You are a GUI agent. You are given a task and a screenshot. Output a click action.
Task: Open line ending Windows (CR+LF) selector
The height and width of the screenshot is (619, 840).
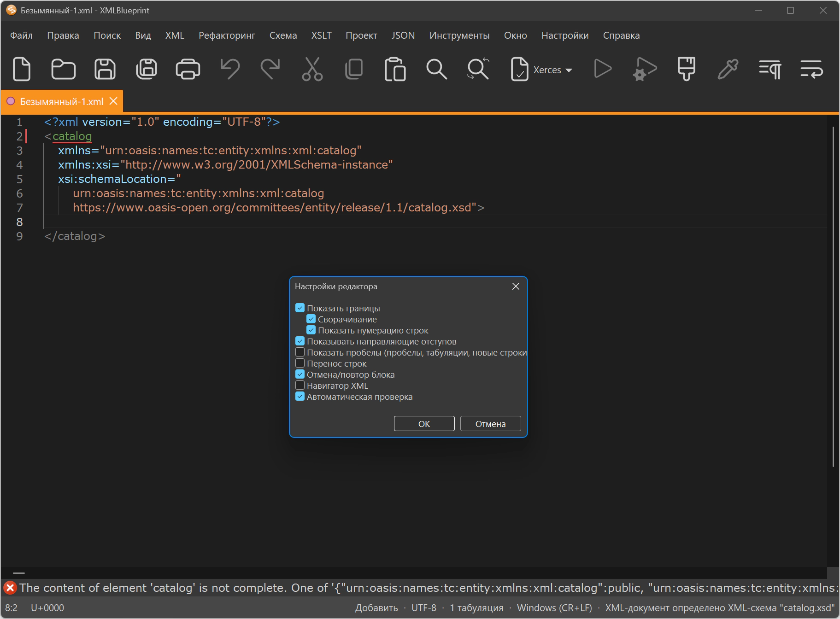click(554, 608)
